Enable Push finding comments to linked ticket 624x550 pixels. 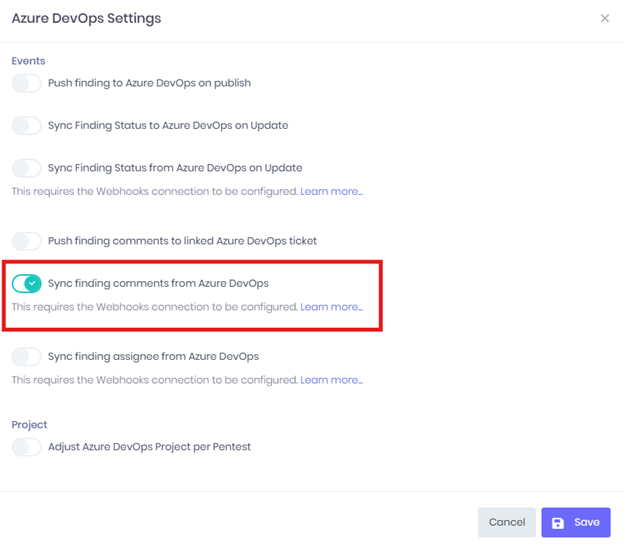click(x=26, y=241)
